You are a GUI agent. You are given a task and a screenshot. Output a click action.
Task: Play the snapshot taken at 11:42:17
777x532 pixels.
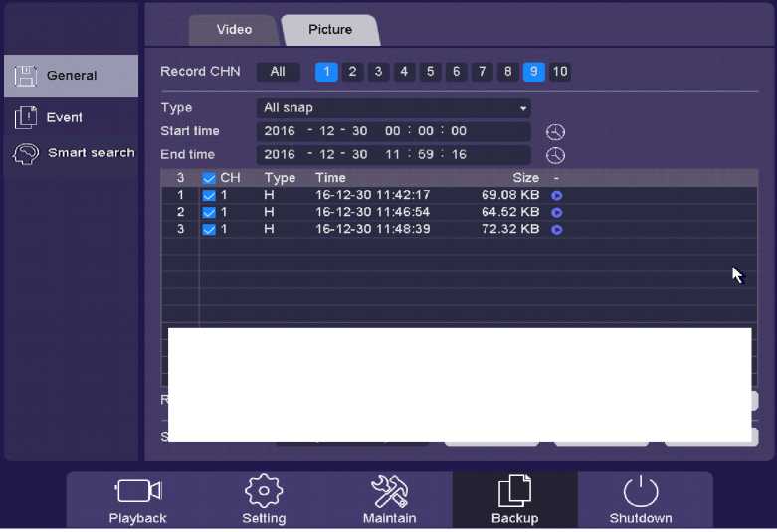pos(557,196)
